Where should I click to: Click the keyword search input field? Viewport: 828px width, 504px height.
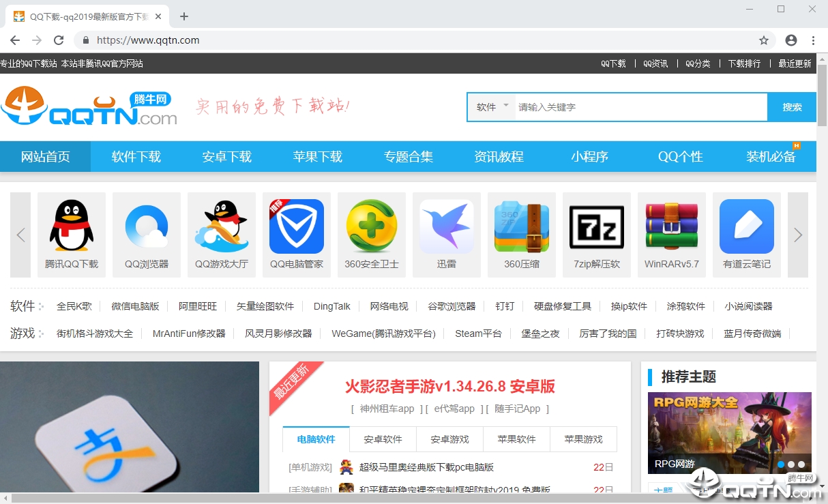pyautogui.click(x=640, y=107)
